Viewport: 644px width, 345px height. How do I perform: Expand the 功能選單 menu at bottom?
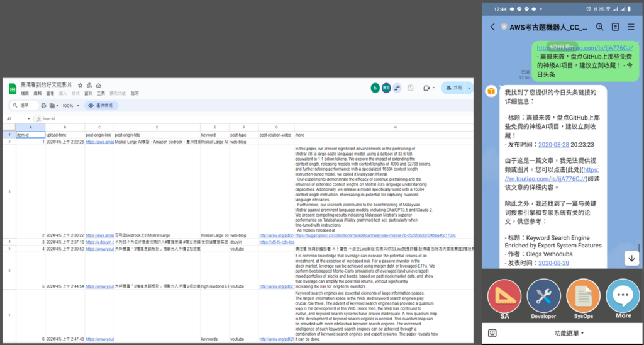(570, 333)
